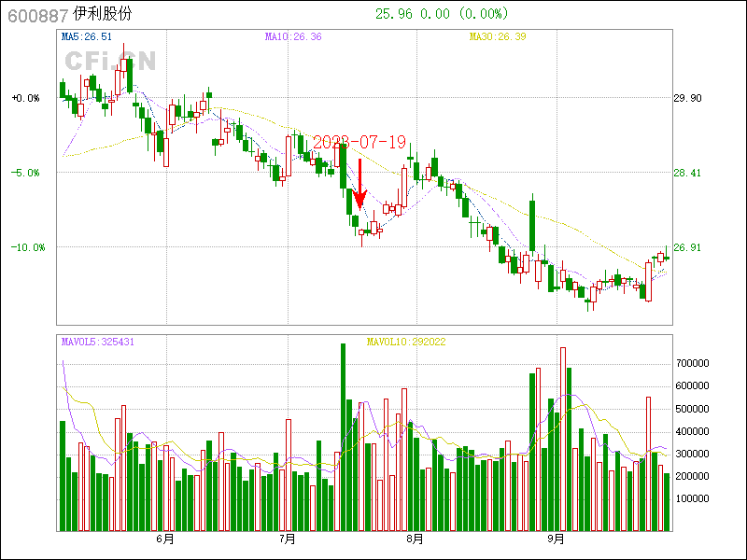Image resolution: width=747 pixels, height=560 pixels.
Task: Click the 25.96 current price text
Action: (393, 14)
